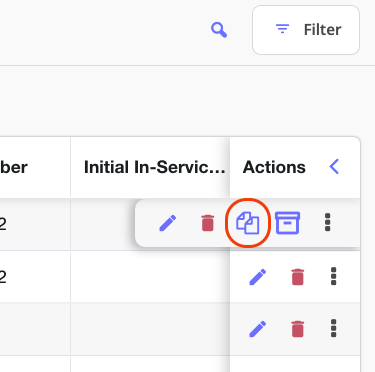Archive the first row with box icon
375x372 pixels.
click(x=287, y=223)
